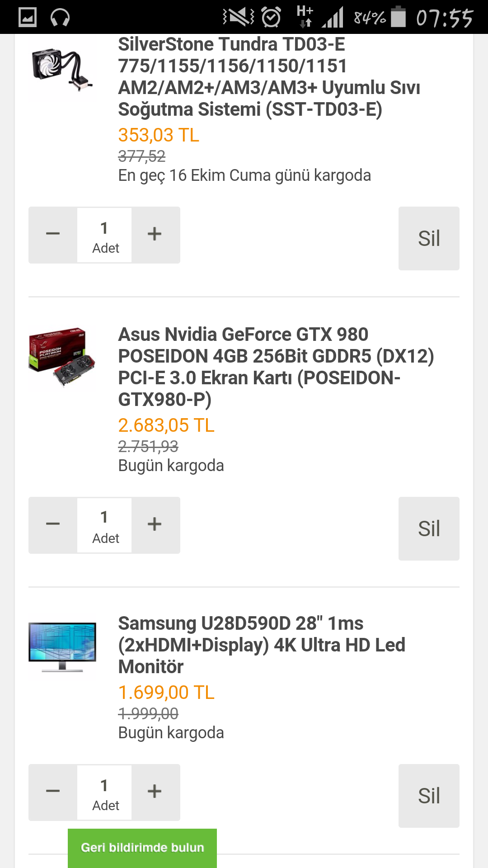Open SilverStone Tundra TD03-E product title link
488x868 pixels.
tap(269, 77)
